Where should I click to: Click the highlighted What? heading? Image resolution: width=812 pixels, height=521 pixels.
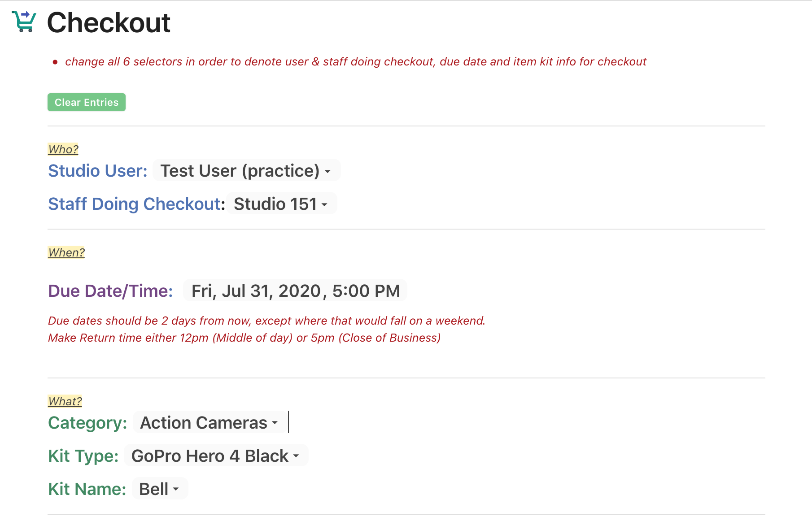point(65,401)
